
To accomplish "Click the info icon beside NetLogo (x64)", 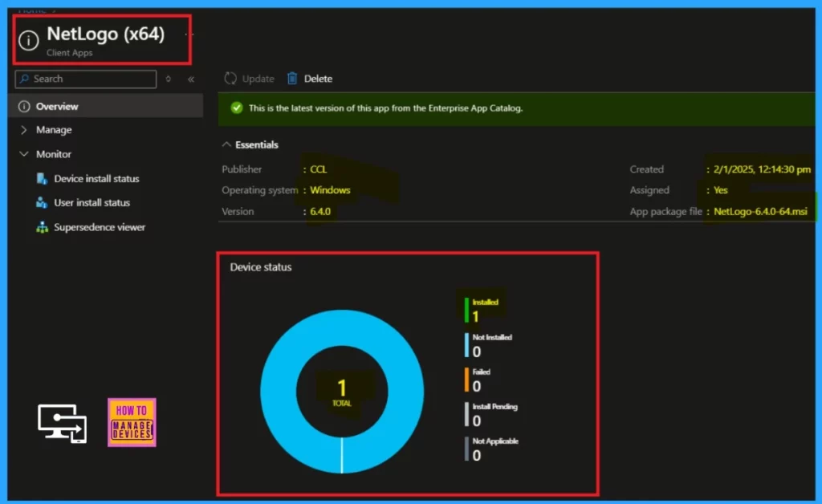I will [x=28, y=40].
